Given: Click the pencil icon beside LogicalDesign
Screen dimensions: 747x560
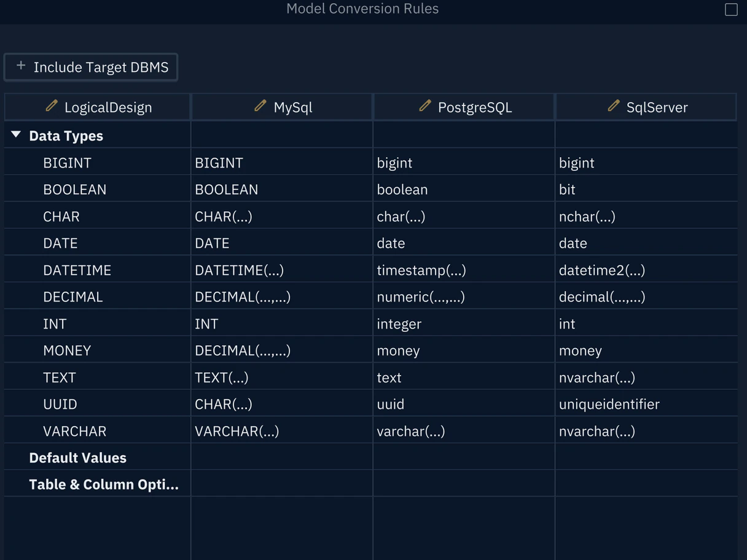Looking at the screenshot, I should [x=52, y=106].
